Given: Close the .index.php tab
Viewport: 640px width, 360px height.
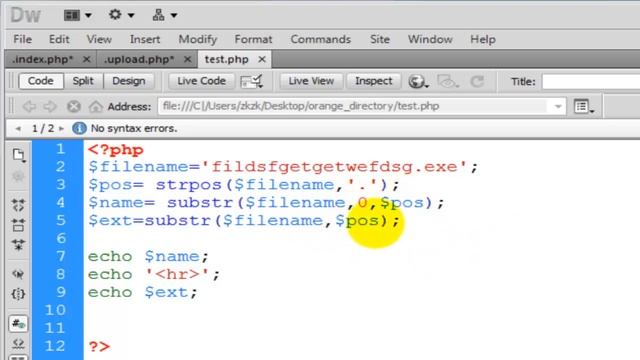Looking at the screenshot, I should point(87,60).
